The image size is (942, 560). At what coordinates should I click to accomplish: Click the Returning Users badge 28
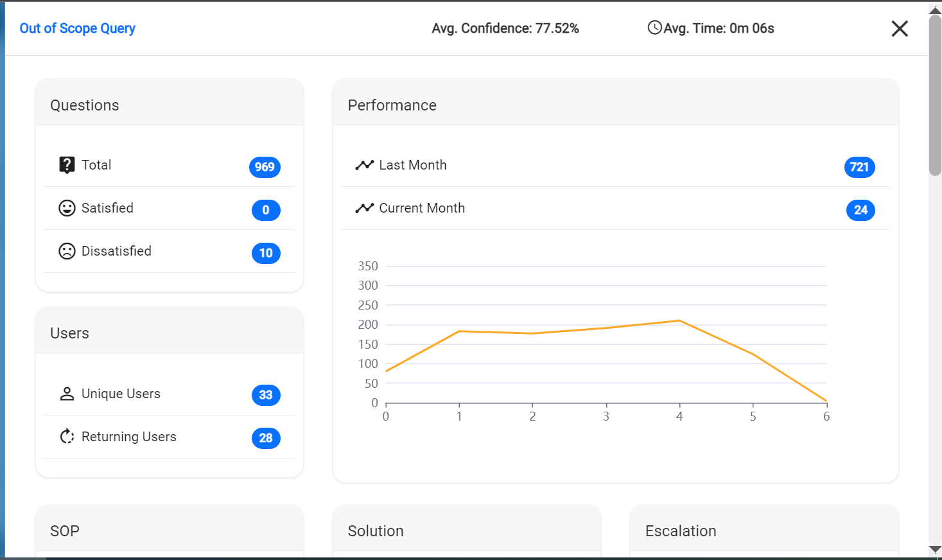[x=266, y=438]
